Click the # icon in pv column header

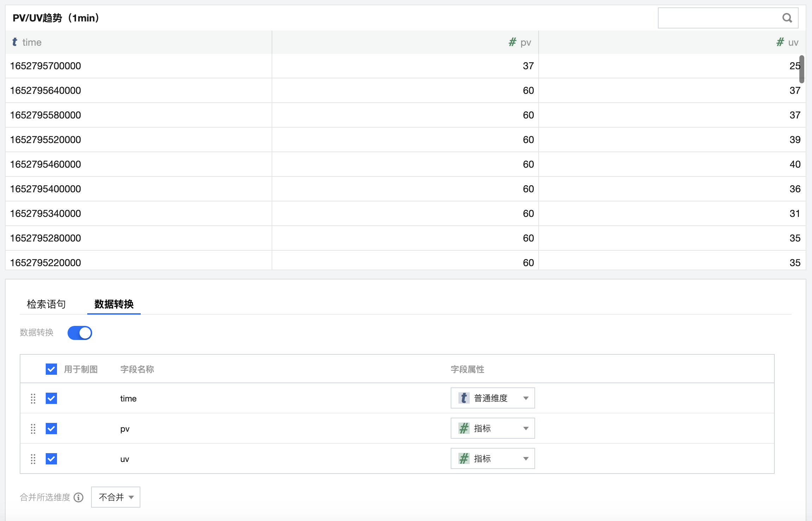click(x=512, y=42)
